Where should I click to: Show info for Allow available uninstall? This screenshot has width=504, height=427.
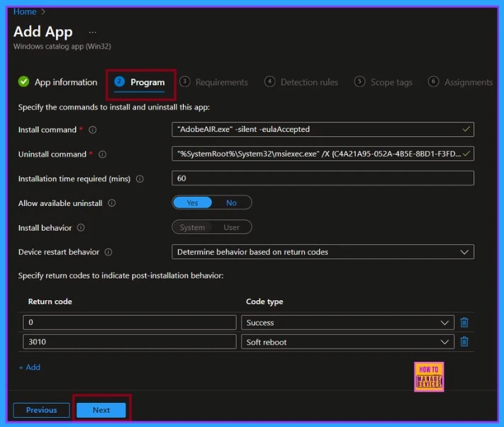point(112,203)
